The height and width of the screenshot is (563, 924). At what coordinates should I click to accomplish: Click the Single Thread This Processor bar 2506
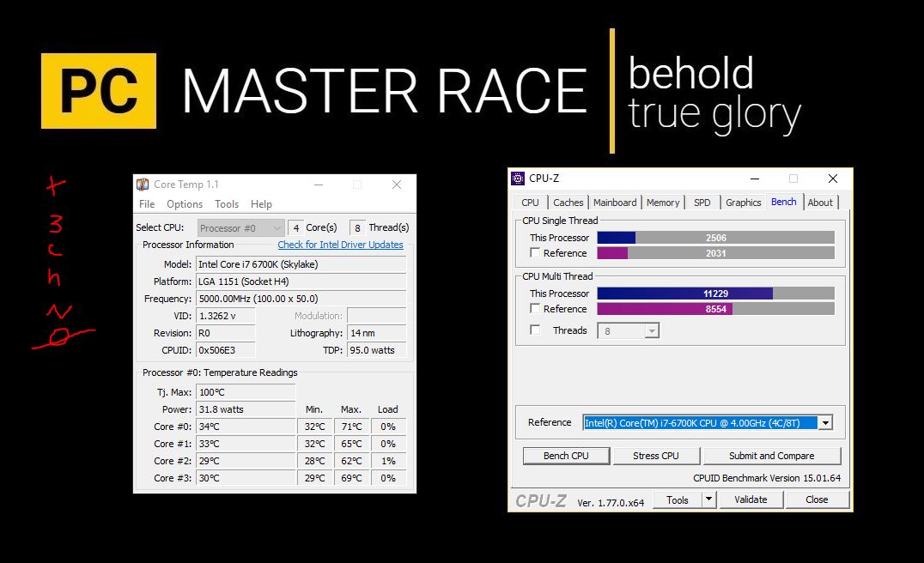pos(716,238)
